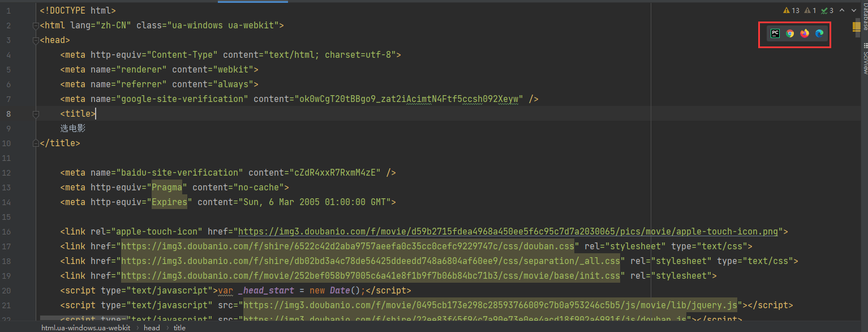Image resolution: width=868 pixels, height=332 pixels.
Task: Select html.ua-windows.ua-webkit breadcrumb
Action: (86, 327)
